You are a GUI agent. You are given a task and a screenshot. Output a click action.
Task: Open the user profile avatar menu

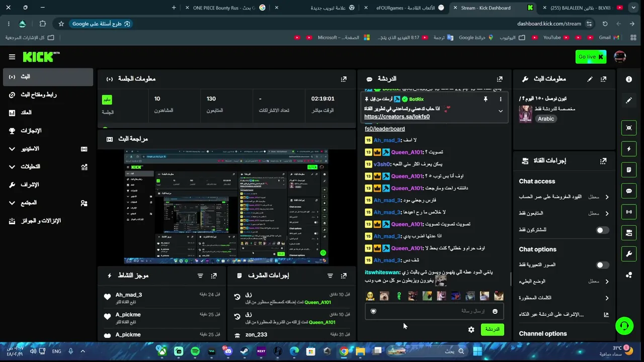620,57
